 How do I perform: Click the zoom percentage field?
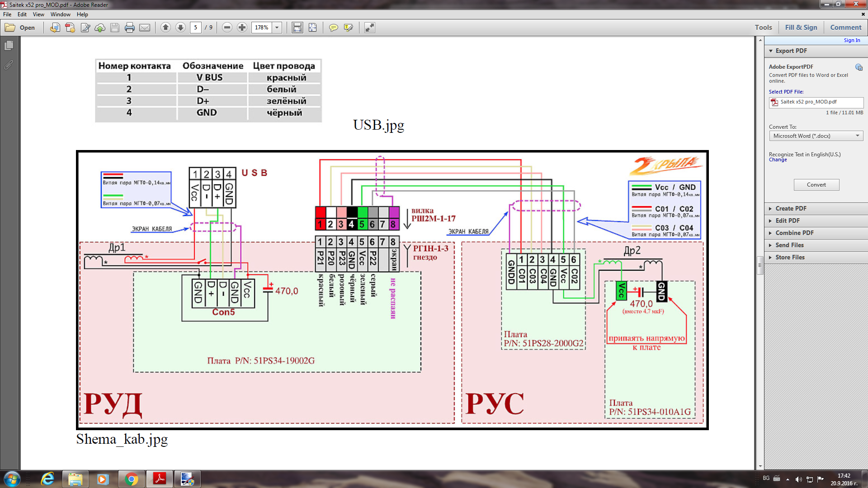click(262, 28)
